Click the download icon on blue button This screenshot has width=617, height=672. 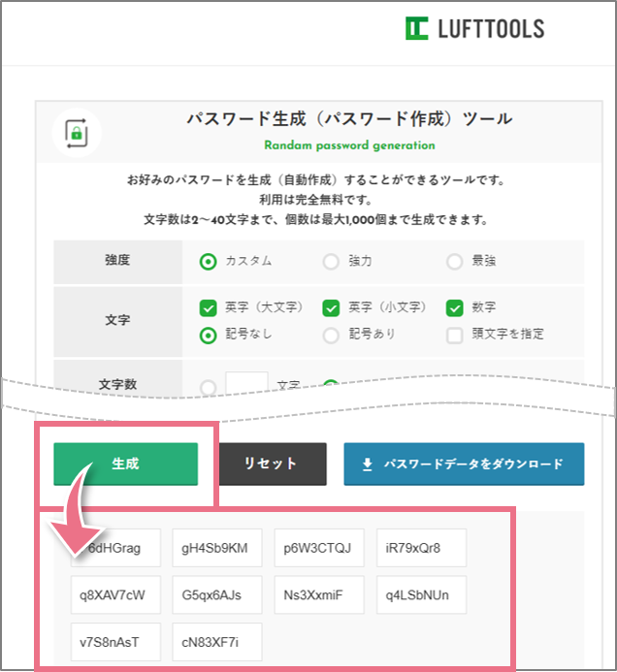click(x=368, y=464)
